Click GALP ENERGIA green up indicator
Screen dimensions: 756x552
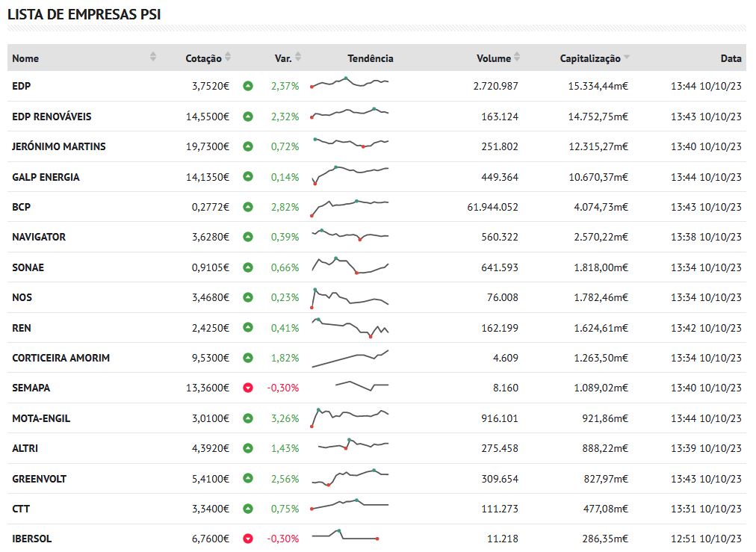tap(248, 177)
